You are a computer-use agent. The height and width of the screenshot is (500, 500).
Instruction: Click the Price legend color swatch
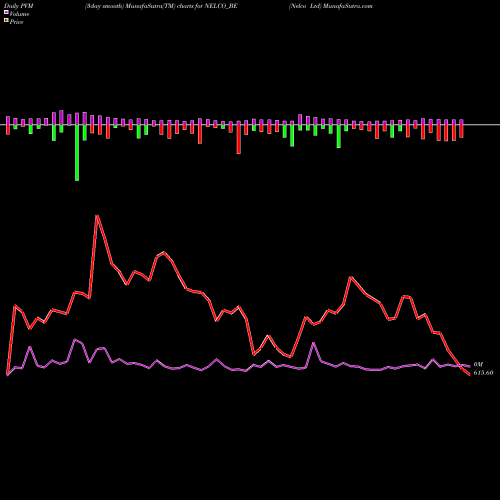pyautogui.click(x=6, y=21)
